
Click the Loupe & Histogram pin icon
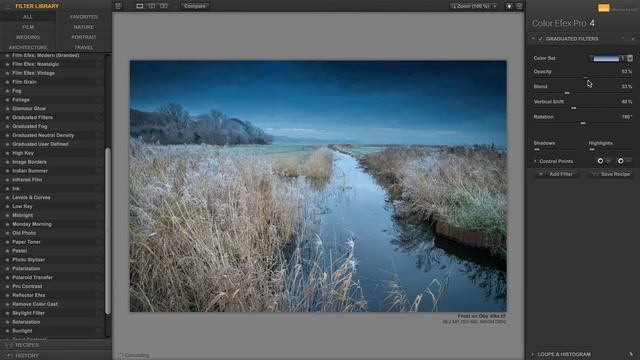coord(631,354)
